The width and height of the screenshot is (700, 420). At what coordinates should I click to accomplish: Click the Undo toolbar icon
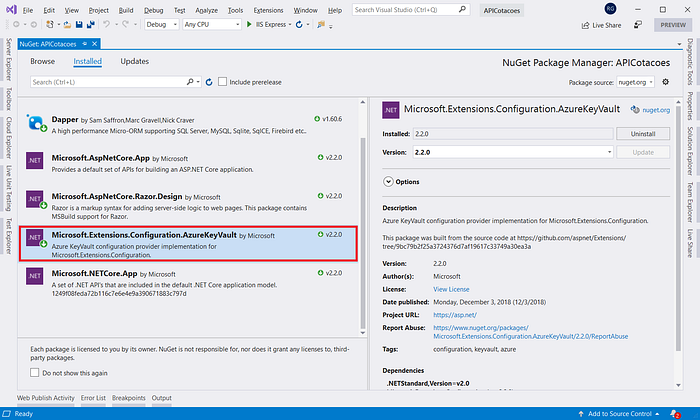coord(106,25)
